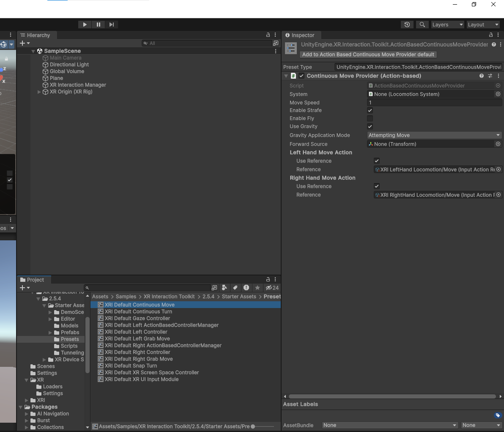The width and height of the screenshot is (504, 432).
Task: Open the XRI LeftHand Locomotion/Move reference picker
Action: coord(499,170)
